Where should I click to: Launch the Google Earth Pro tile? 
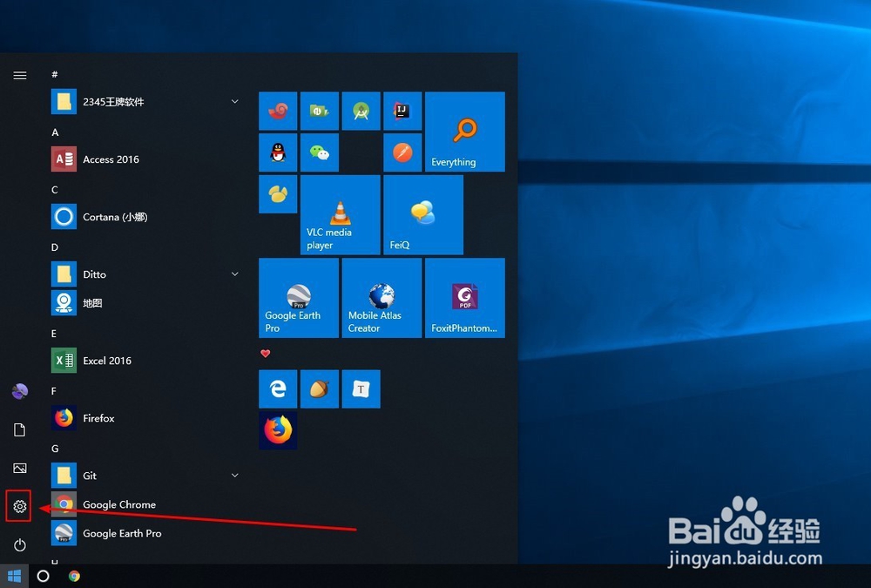(x=298, y=298)
